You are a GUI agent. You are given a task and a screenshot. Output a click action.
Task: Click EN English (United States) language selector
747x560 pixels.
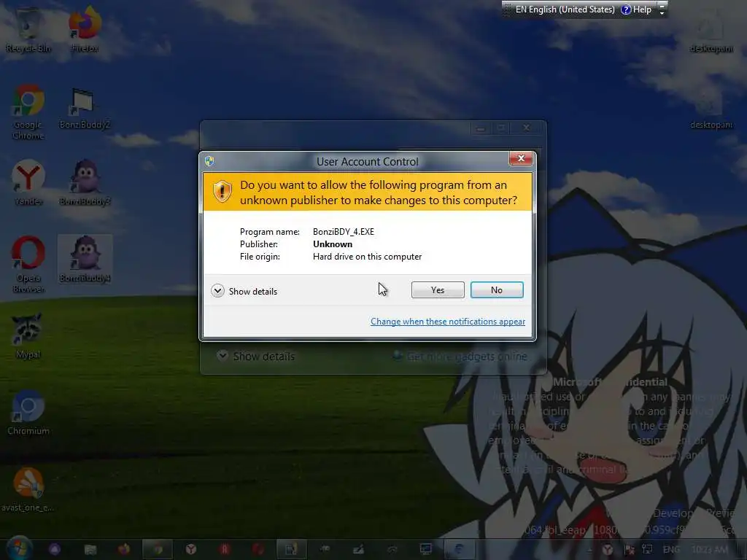[565, 9]
